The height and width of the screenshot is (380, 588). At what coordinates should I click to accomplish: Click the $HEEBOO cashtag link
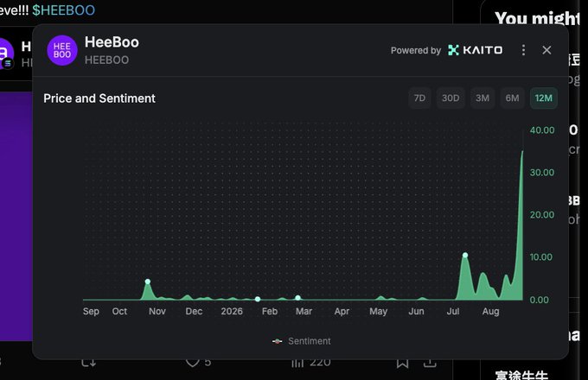click(63, 10)
